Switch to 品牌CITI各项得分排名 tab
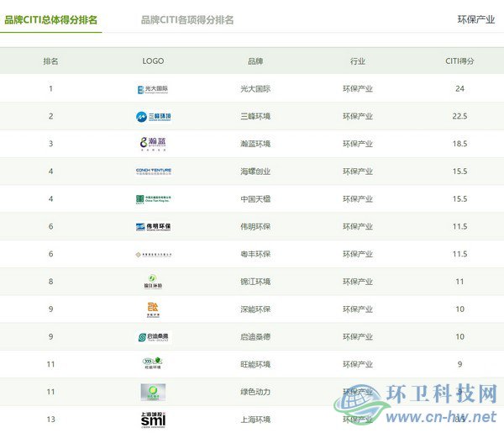Screen dimensions: 504x433 pos(187,19)
